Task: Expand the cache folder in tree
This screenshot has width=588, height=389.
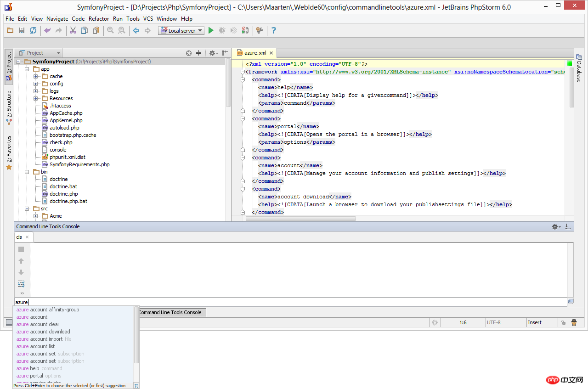Action: click(x=36, y=76)
